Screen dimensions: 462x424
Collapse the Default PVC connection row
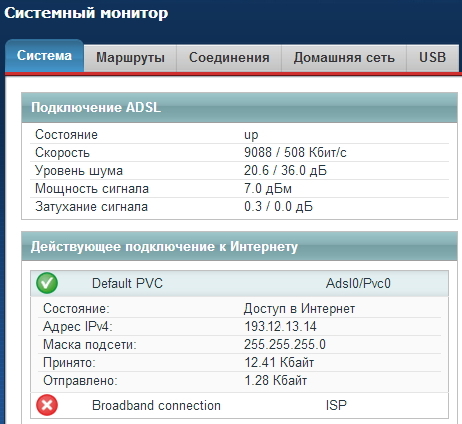[239, 283]
